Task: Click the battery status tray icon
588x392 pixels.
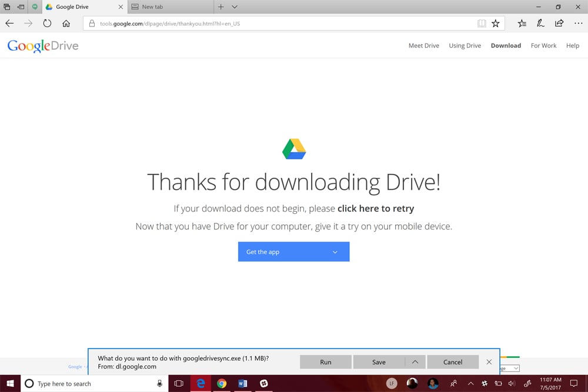Action: click(498, 383)
